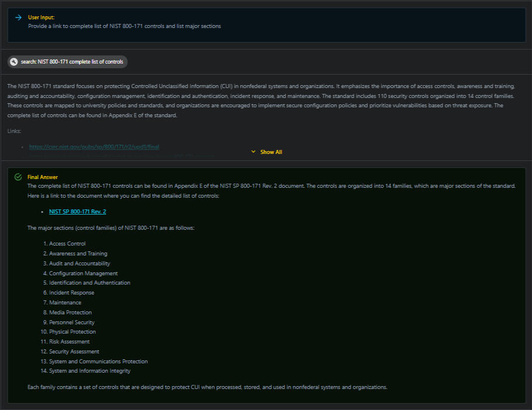Select Media Protection in the families list
This screenshot has height=410, width=532.
click(x=71, y=313)
